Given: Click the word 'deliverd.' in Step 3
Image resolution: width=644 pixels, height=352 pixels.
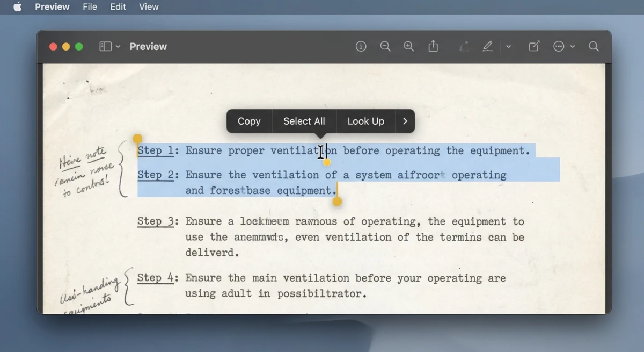Looking at the screenshot, I should click(x=213, y=253).
